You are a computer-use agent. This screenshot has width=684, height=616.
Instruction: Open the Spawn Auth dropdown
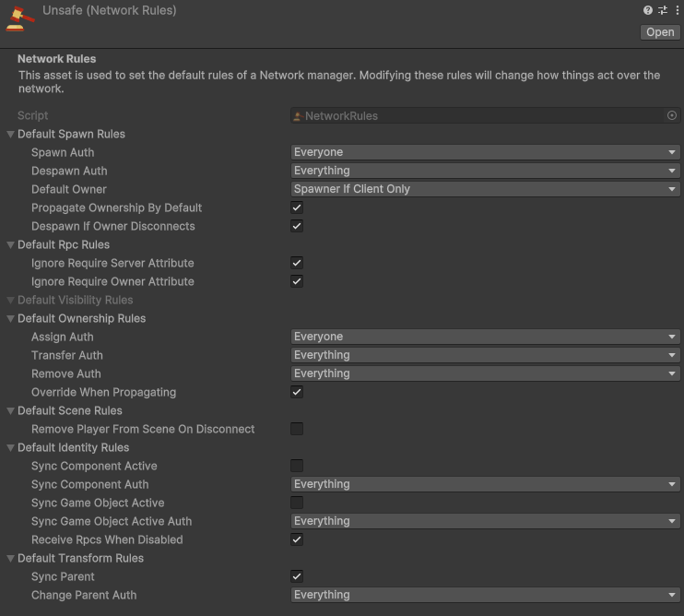coord(485,152)
